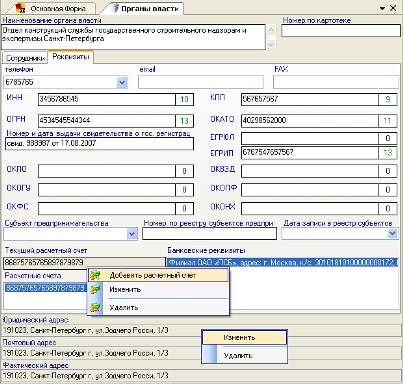Click icon next to Удалить in account menu

tap(95, 307)
